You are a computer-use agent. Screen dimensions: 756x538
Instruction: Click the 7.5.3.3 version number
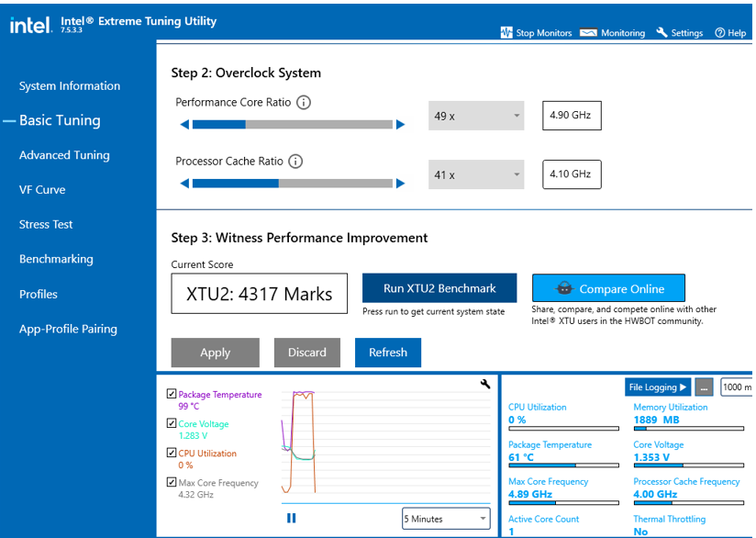click(x=72, y=30)
